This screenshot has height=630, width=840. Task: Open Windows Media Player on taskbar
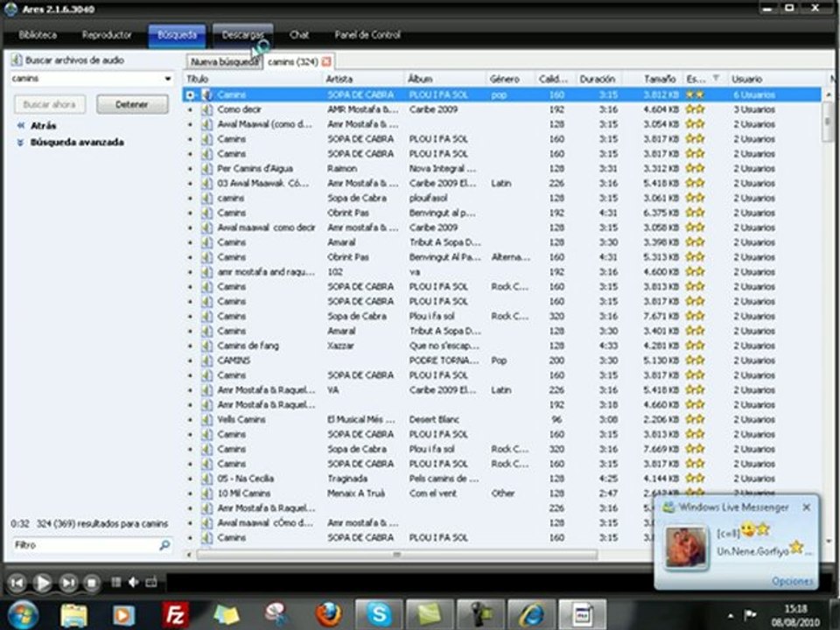point(124,615)
